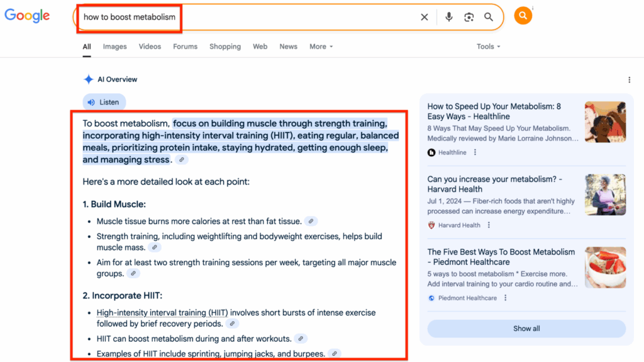Expand the More search filters dropdown
The height and width of the screenshot is (362, 644).
click(321, 47)
